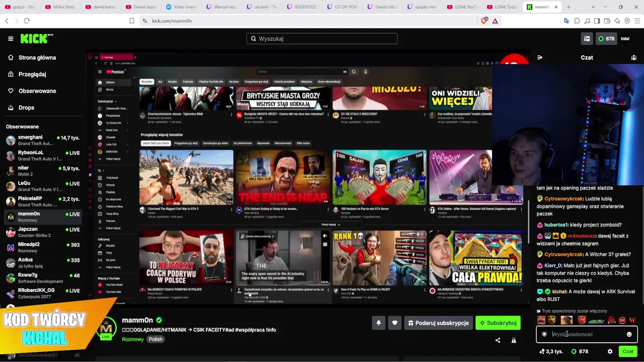644x362 pixels.
Task: Toggle the browser sidebar panel icon
Action: (597, 21)
